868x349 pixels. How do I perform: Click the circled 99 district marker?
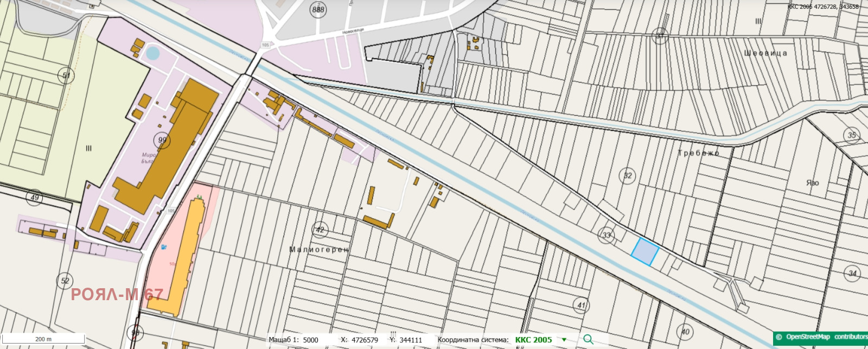click(x=162, y=140)
